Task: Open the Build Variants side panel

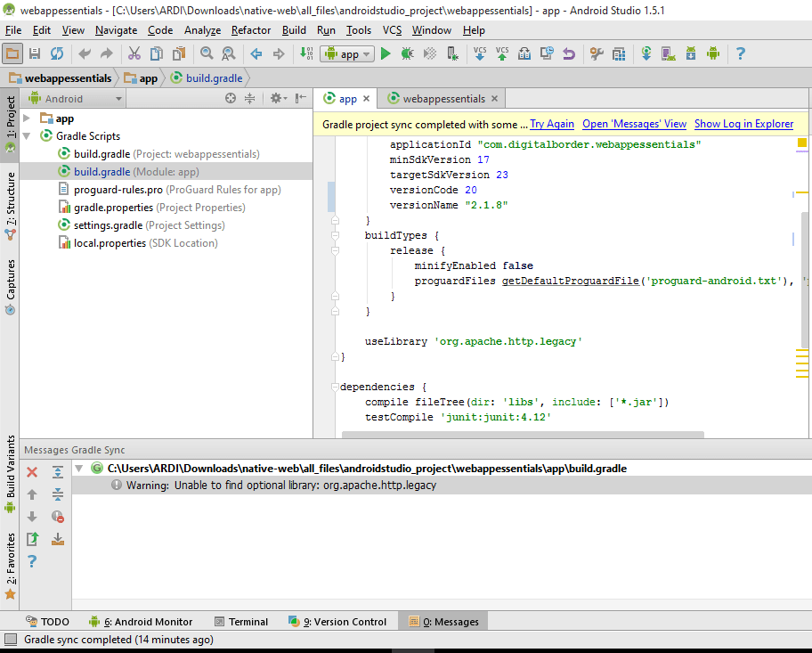Action: pos(11,474)
